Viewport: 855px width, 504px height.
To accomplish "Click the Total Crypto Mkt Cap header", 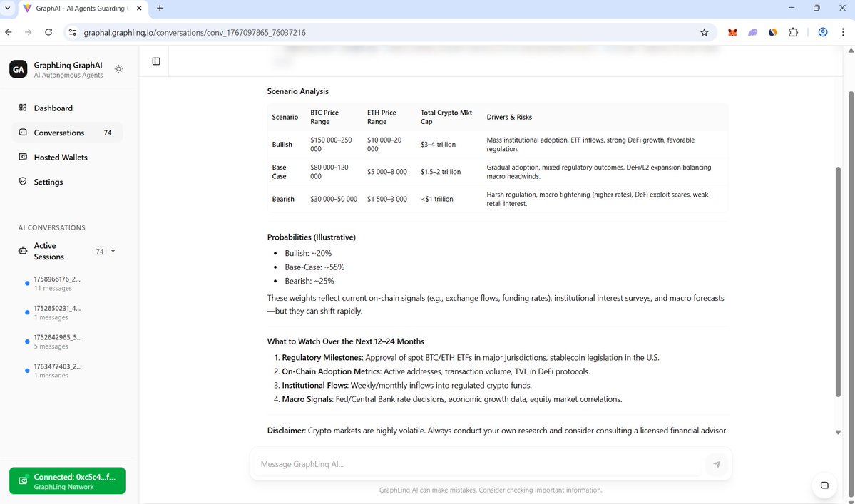I will (x=446, y=117).
